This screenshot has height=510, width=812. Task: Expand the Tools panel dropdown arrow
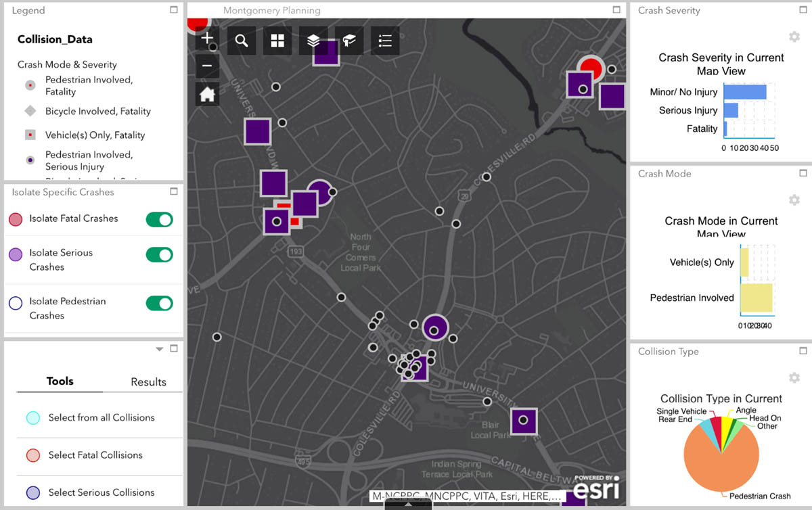point(160,350)
